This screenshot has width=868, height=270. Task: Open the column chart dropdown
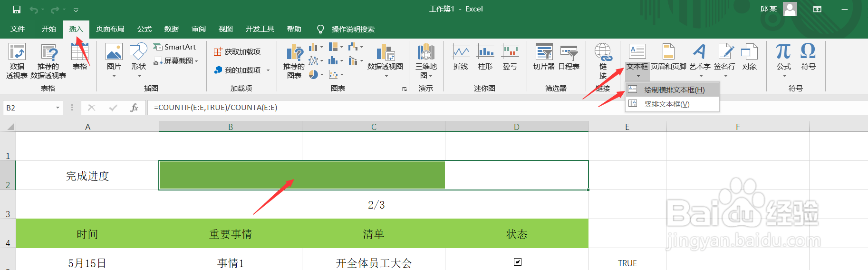click(x=316, y=47)
